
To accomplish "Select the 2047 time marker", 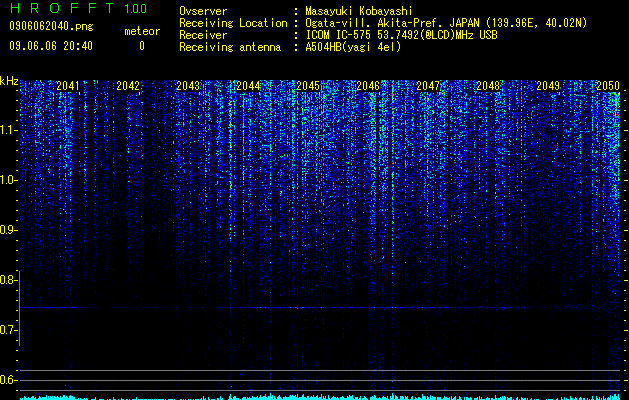I will point(428,86).
